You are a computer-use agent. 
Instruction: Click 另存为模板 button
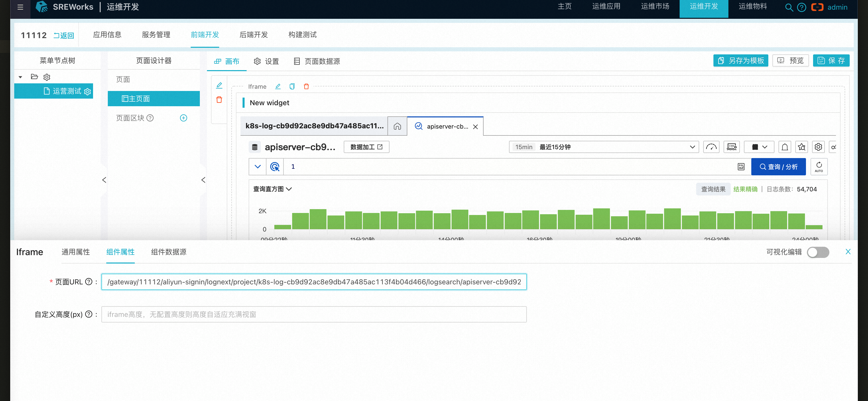coord(740,60)
